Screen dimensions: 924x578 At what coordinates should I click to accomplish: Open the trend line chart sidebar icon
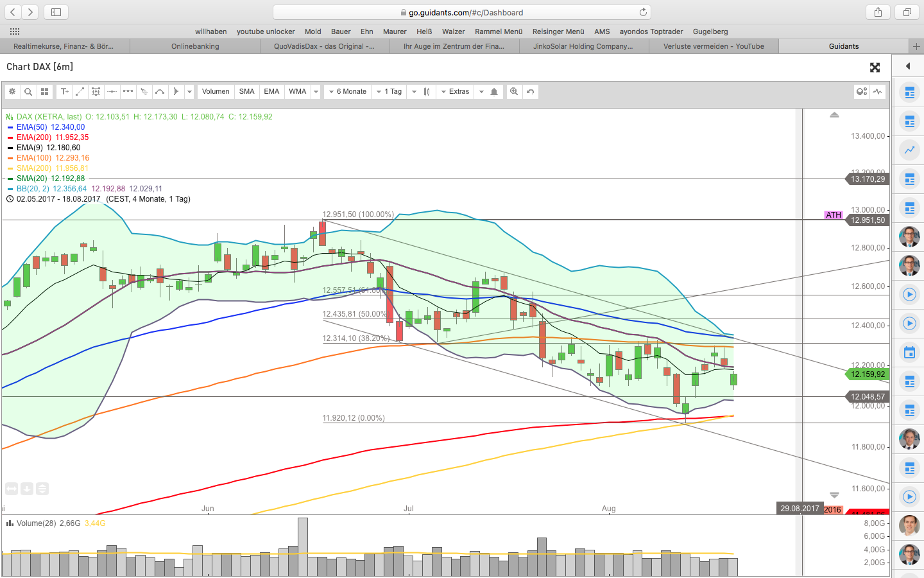909,150
